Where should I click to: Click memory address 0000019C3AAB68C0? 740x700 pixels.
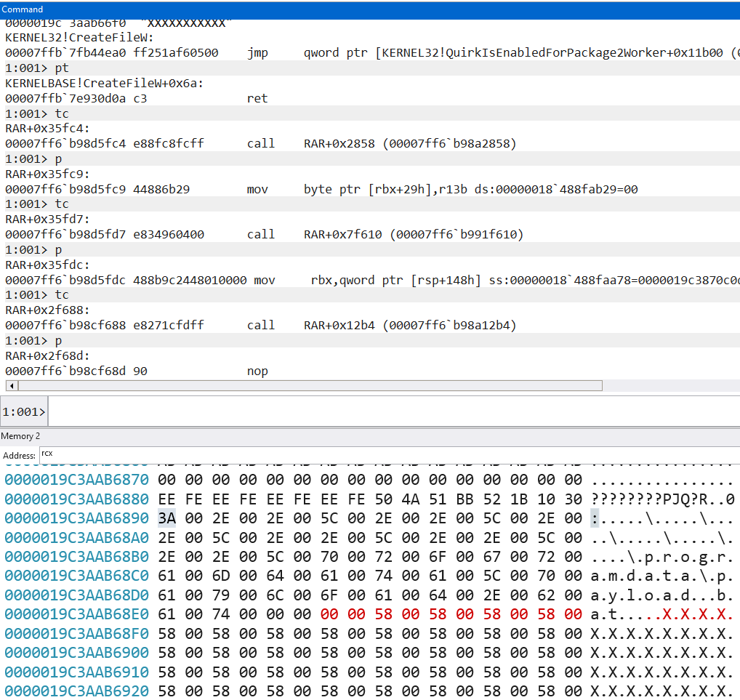point(76,576)
